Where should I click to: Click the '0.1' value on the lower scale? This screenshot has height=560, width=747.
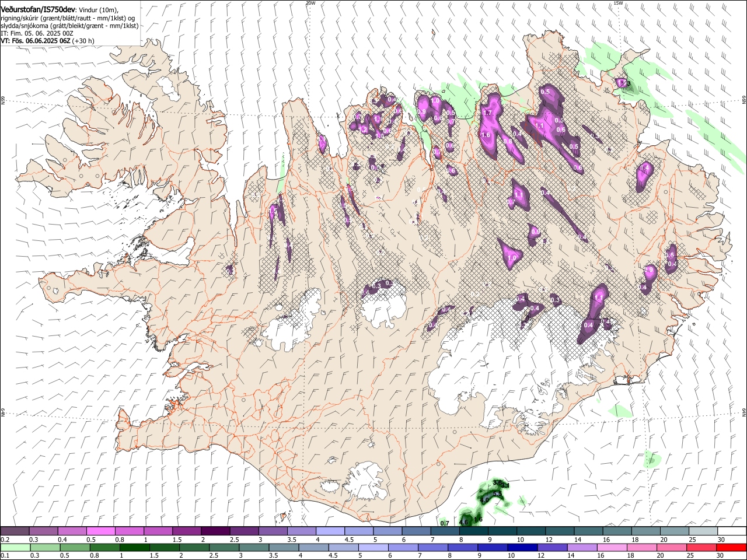tap(5, 556)
